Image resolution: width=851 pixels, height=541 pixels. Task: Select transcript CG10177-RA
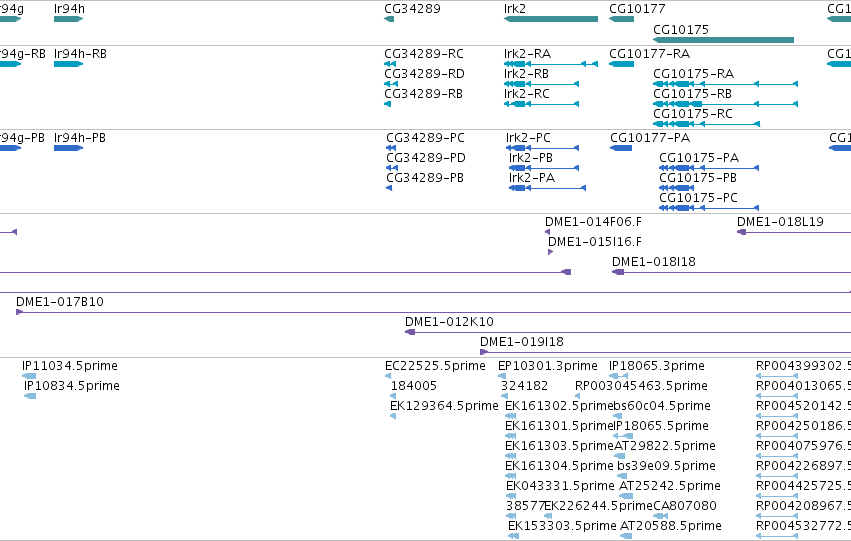(x=621, y=64)
